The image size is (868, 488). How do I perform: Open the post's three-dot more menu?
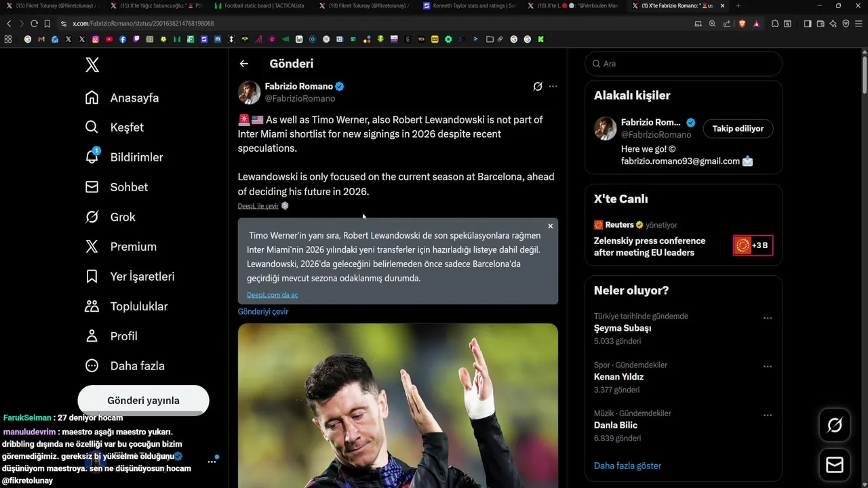coord(553,86)
